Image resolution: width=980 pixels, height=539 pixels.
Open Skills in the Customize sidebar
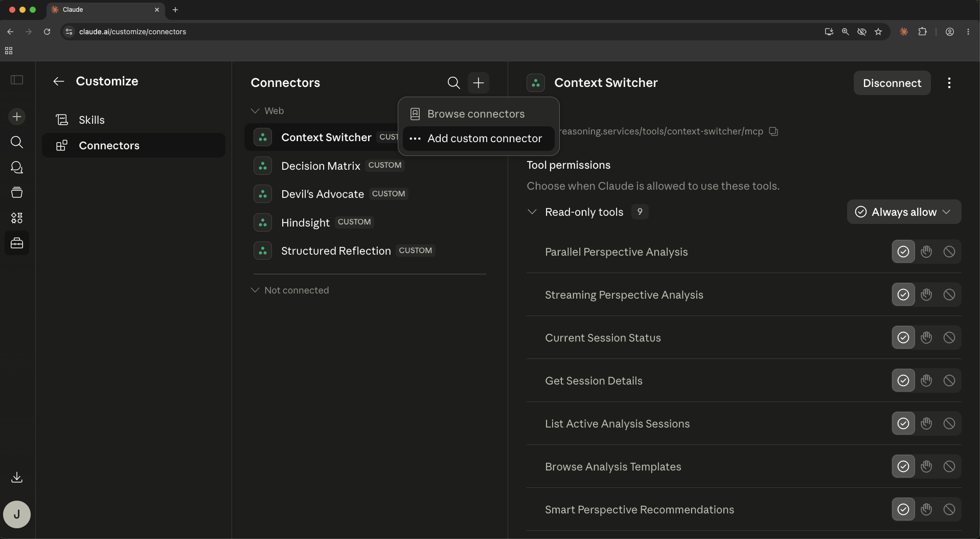133,120
